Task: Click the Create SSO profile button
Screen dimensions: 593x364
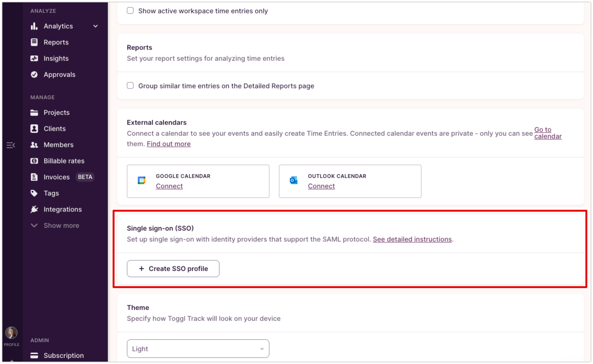Action: [173, 269]
